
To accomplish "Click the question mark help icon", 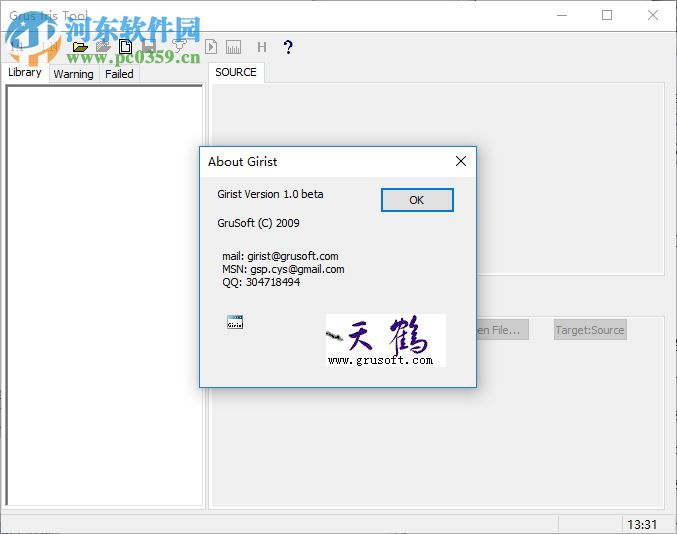I will point(288,47).
